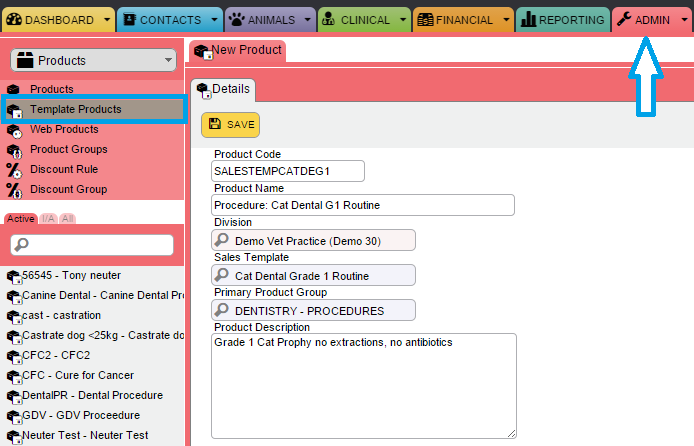The height and width of the screenshot is (446, 694).
Task: Click the Tony neuter row box icon
Action: click(x=14, y=277)
